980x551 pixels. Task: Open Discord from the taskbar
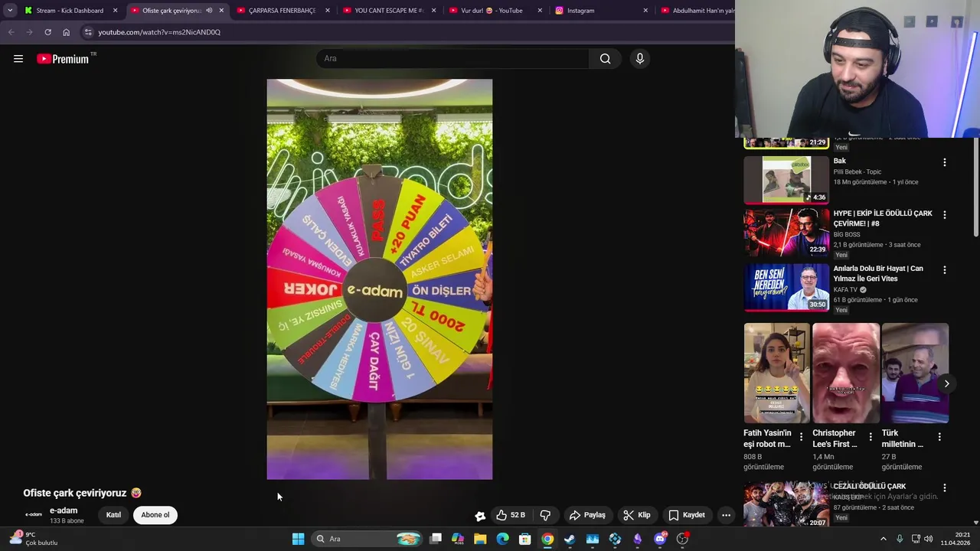pos(660,539)
